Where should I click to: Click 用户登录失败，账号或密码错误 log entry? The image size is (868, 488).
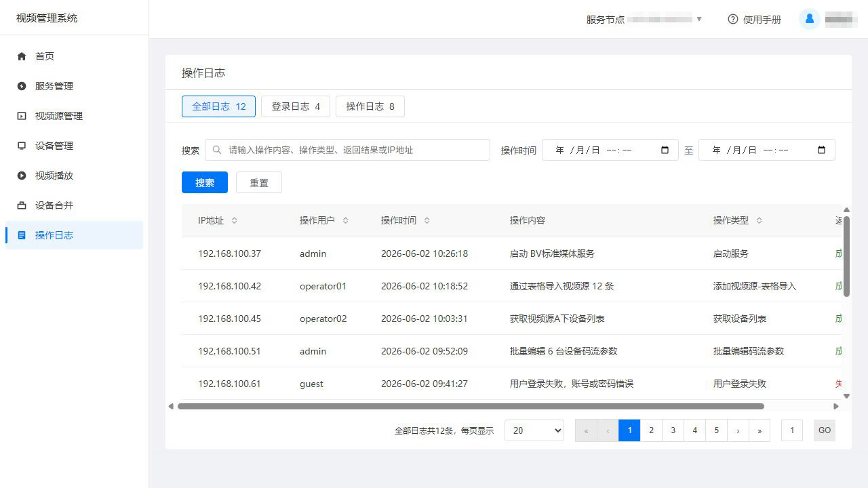pos(572,384)
